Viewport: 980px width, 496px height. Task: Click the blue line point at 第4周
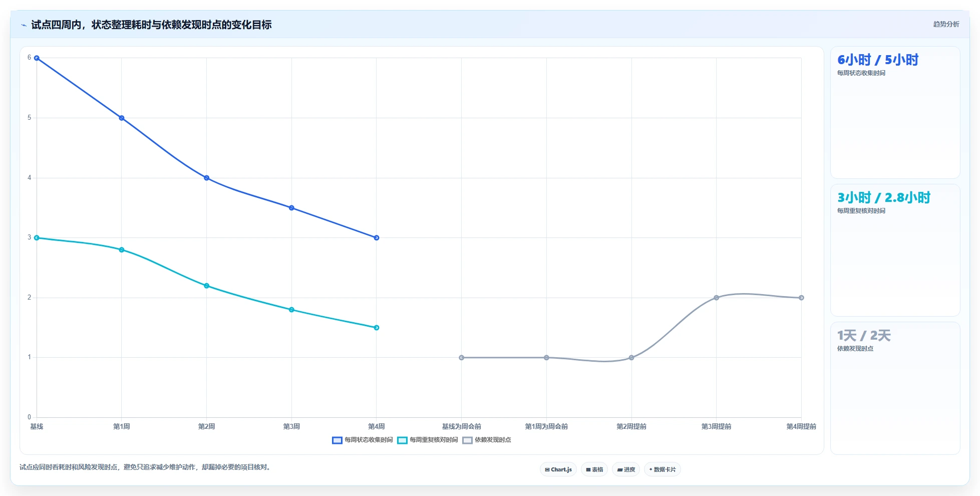tap(377, 237)
